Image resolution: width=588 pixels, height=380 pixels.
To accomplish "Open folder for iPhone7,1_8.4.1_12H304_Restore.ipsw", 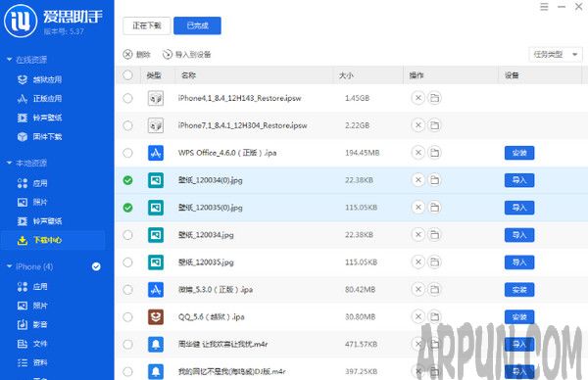I will [x=434, y=125].
